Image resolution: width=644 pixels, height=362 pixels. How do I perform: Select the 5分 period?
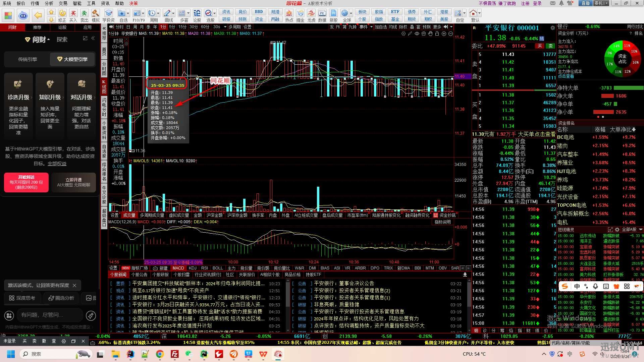(172, 27)
